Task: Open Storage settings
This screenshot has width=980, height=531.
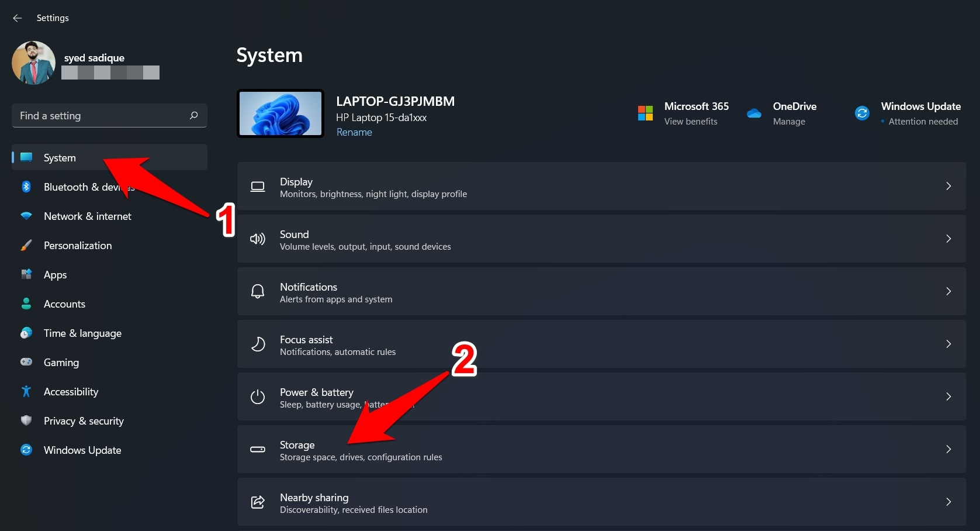Action: pos(602,449)
